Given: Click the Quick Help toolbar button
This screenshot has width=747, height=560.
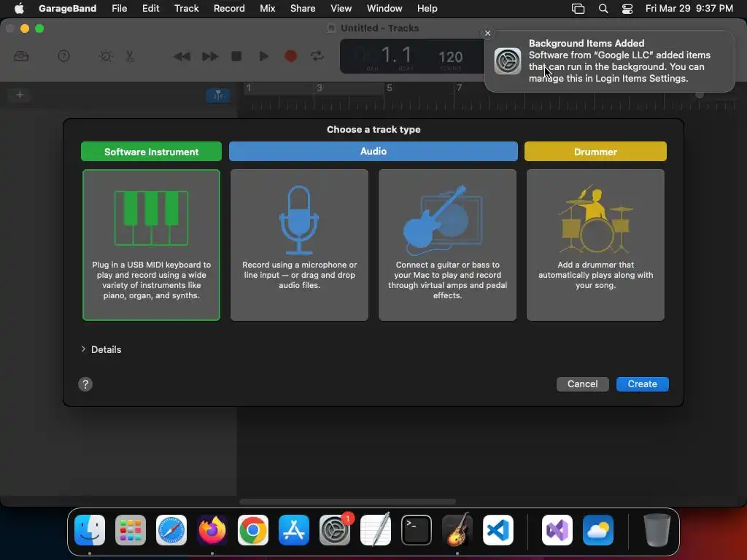Looking at the screenshot, I should click(x=64, y=56).
